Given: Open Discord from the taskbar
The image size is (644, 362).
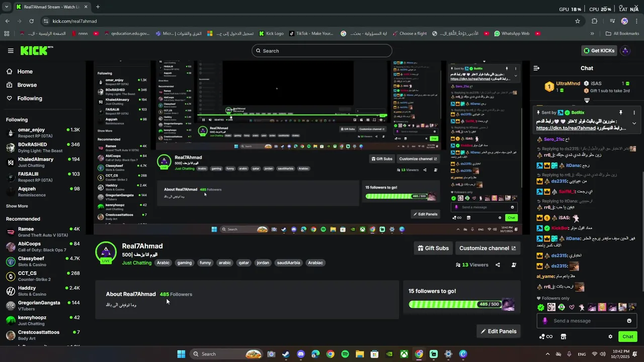Looking at the screenshot, I should tap(300, 354).
